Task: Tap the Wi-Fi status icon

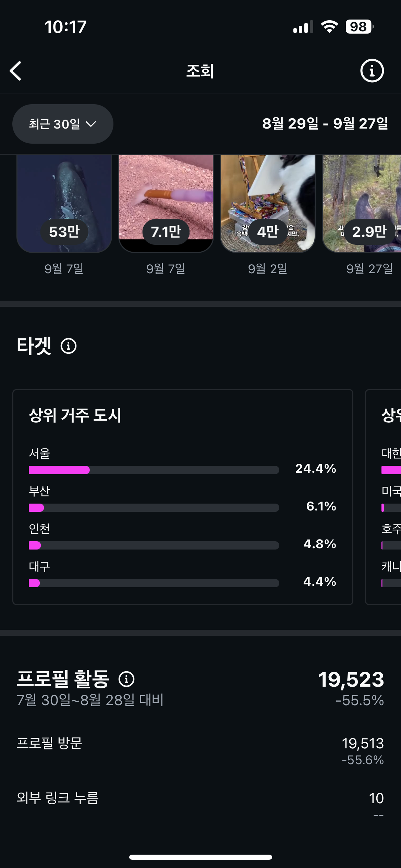Action: [329, 27]
